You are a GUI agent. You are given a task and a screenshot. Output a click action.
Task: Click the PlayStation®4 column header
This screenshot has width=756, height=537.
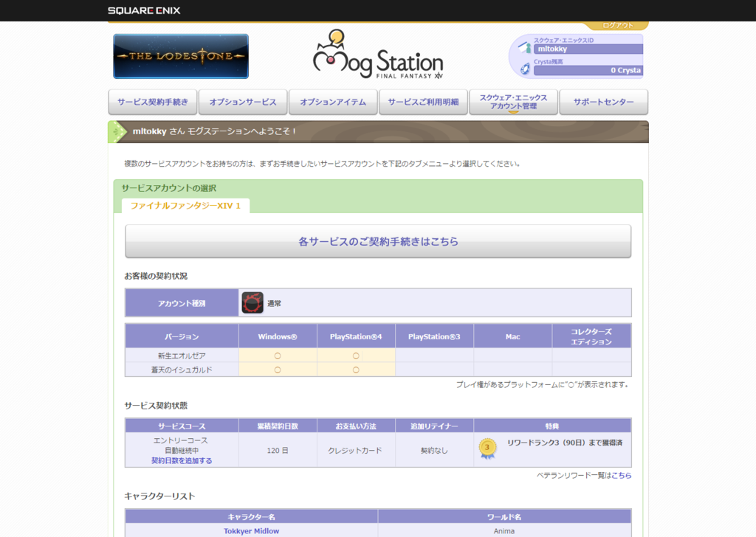356,336
